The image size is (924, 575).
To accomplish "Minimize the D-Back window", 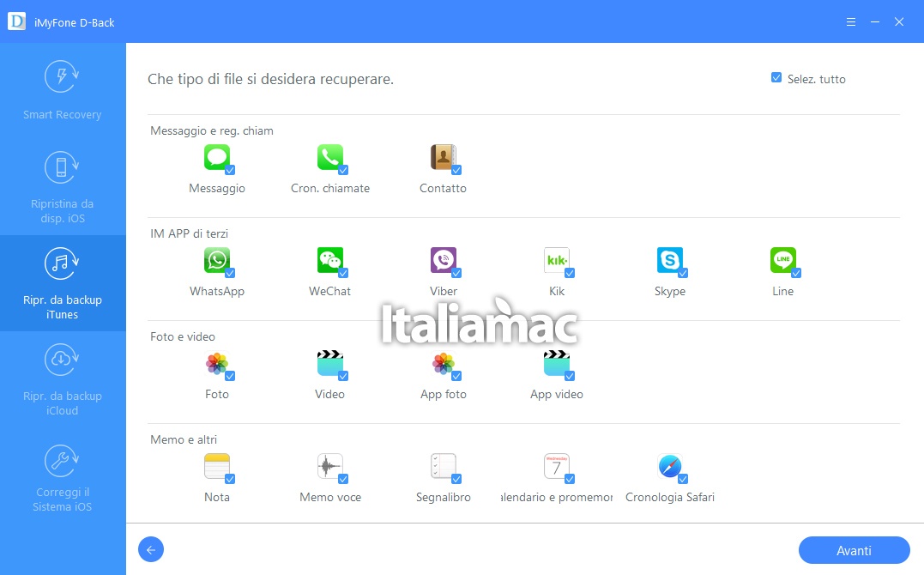I will [x=875, y=21].
